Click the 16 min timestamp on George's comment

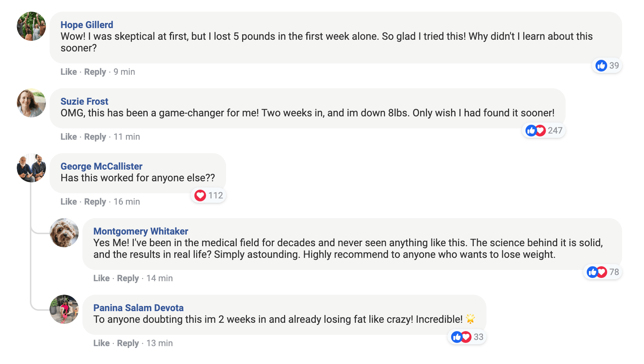coord(127,202)
